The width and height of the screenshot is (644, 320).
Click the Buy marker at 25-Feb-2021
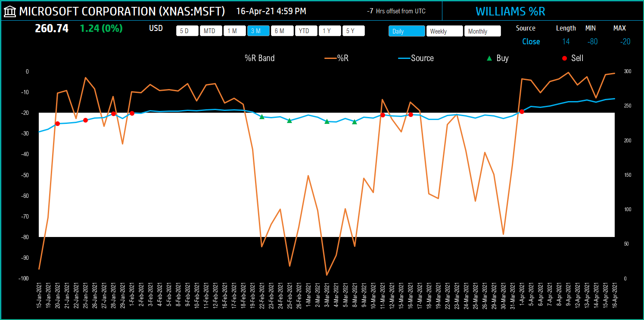289,120
